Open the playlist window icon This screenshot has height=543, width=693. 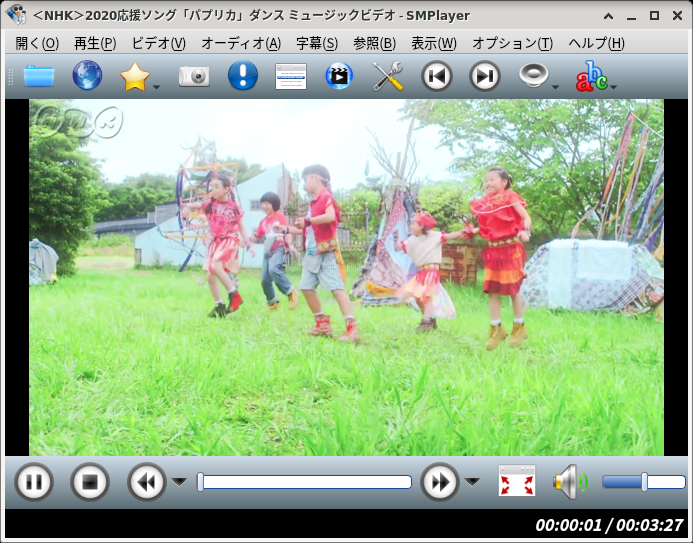(x=291, y=76)
